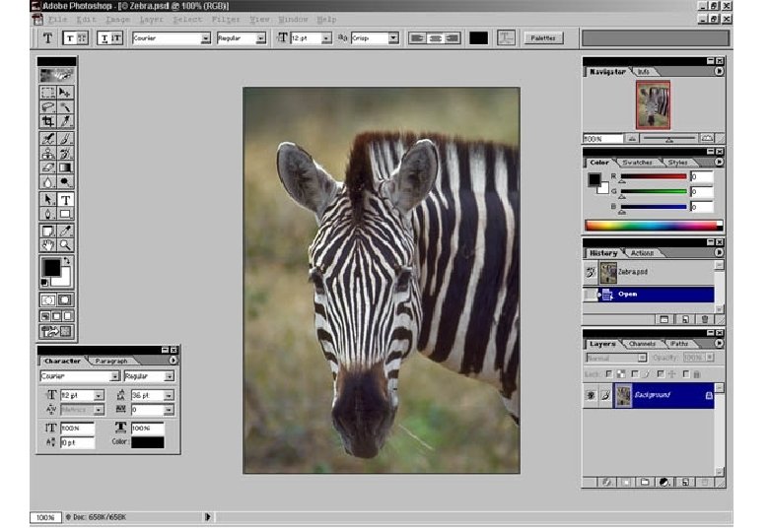Select the Gradient tool

pyautogui.click(x=65, y=167)
